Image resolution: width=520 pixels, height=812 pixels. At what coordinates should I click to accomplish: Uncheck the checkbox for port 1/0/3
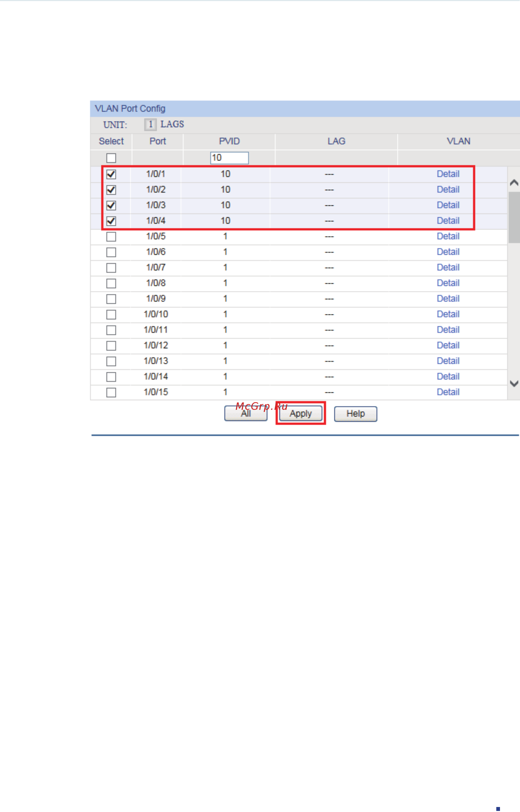[111, 205]
